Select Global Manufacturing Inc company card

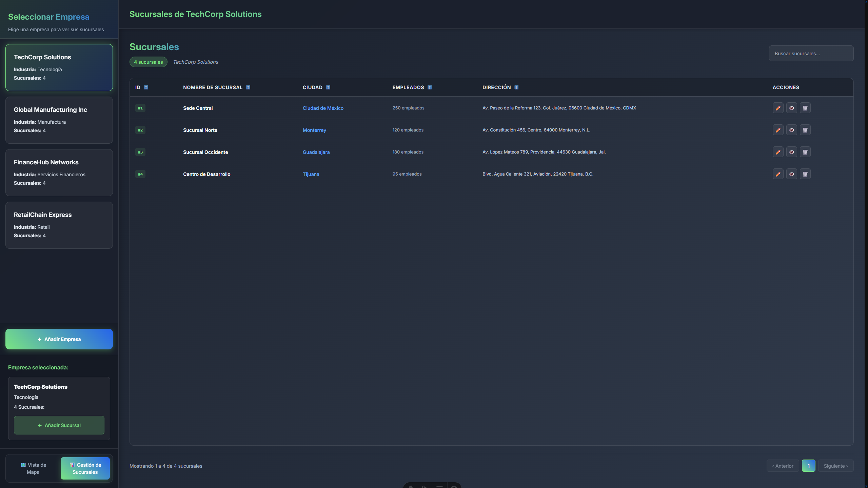tap(59, 120)
